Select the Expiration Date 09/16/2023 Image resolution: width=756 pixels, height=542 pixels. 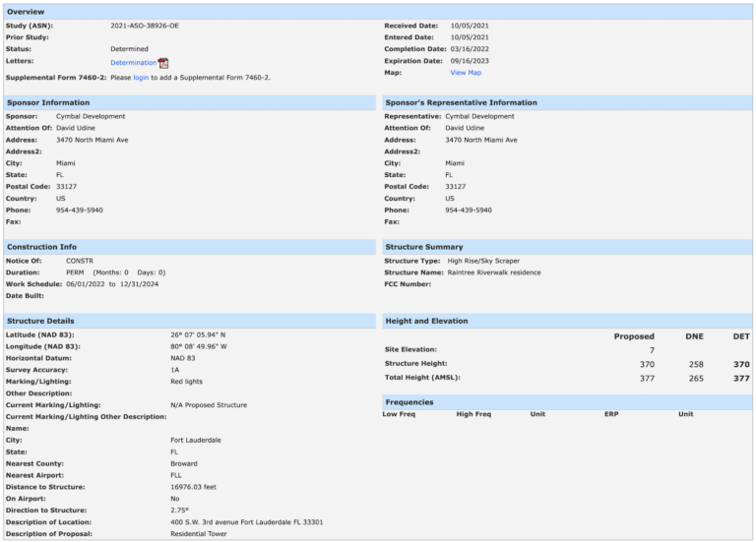click(470, 61)
